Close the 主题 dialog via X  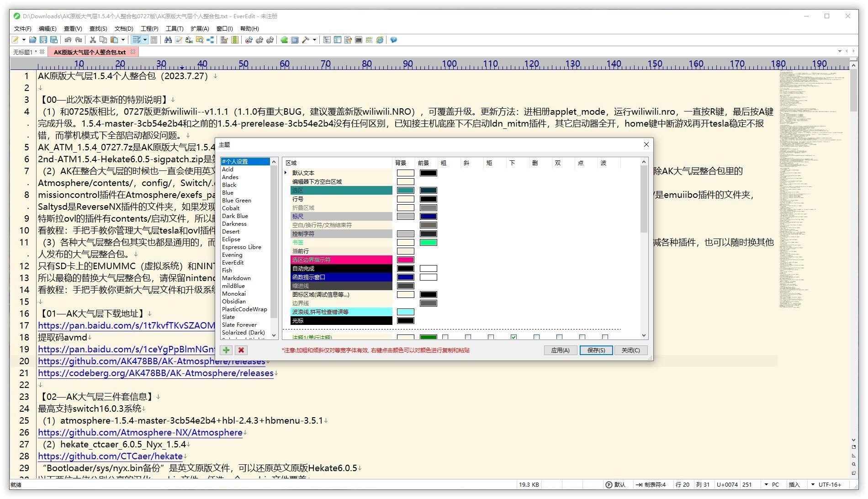tap(646, 144)
